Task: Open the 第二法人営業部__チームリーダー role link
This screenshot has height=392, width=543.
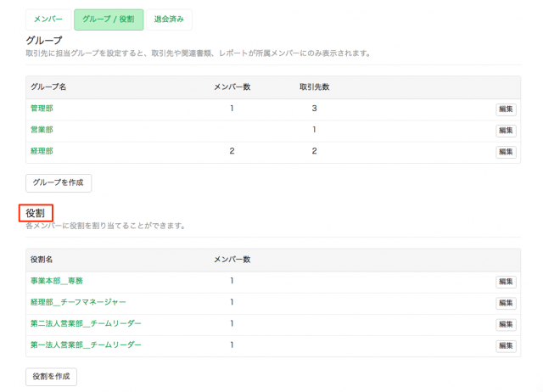Action: coord(86,323)
